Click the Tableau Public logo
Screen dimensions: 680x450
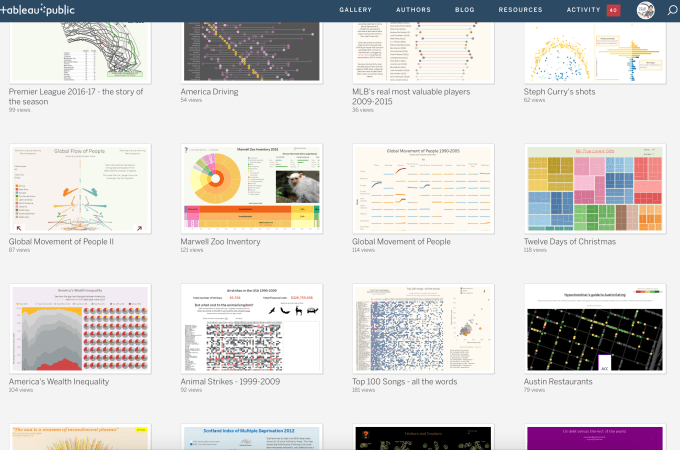pyautogui.click(x=37, y=10)
